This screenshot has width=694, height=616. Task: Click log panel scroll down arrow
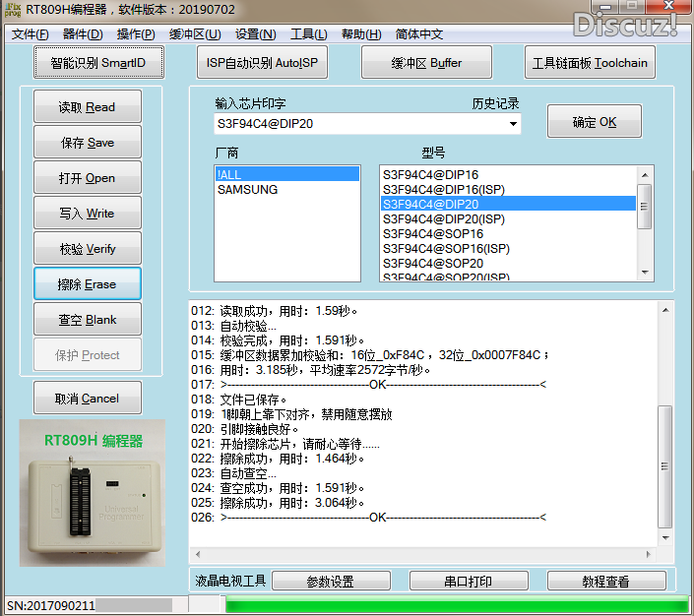pyautogui.click(x=665, y=538)
